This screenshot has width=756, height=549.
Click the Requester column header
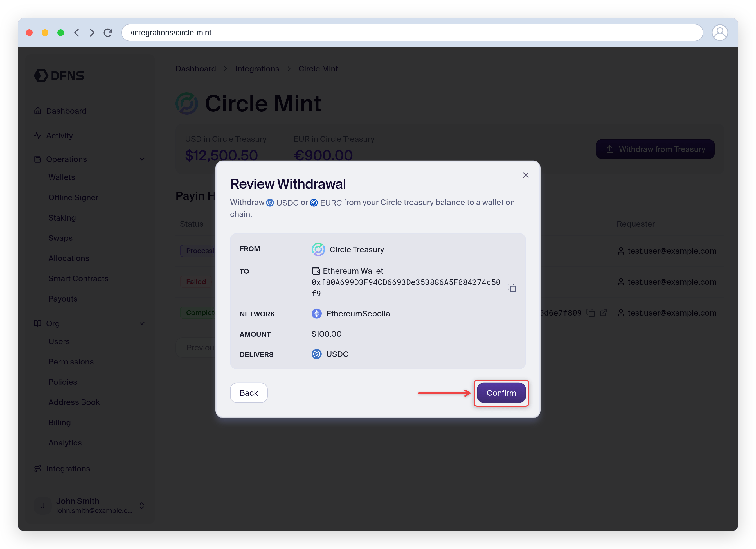point(636,224)
